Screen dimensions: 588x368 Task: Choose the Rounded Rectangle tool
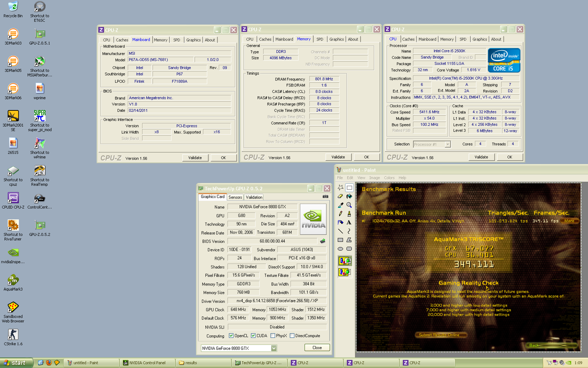[349, 249]
